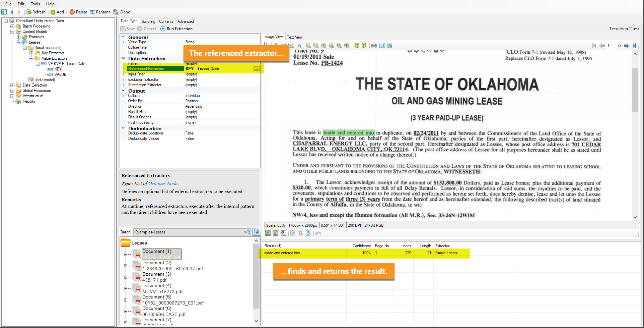644x328 pixels.
Task: Open the Tools menu
Action: 35,4
